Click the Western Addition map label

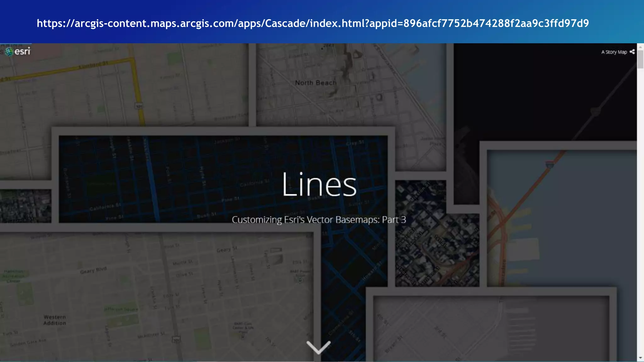tap(55, 320)
